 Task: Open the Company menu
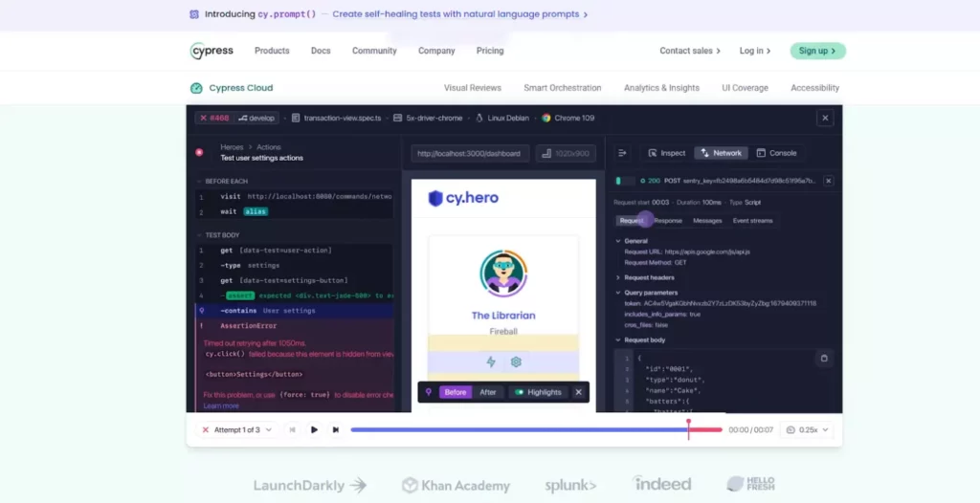click(x=436, y=51)
